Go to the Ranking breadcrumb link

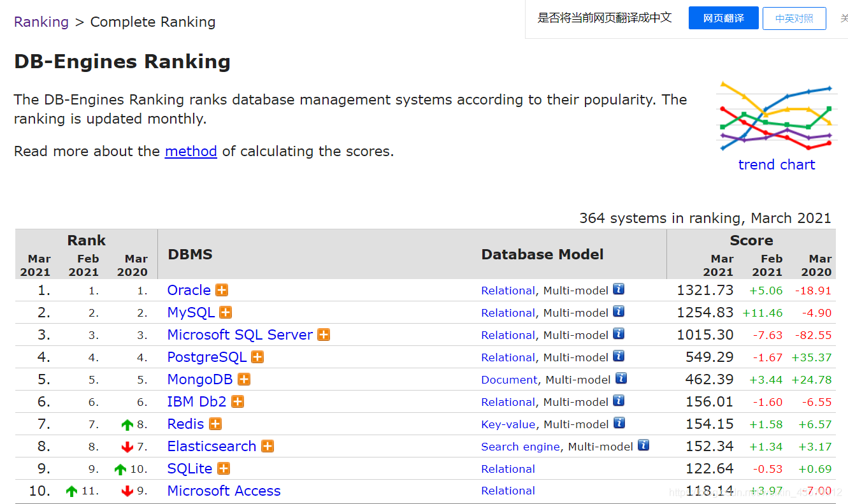pos(41,22)
